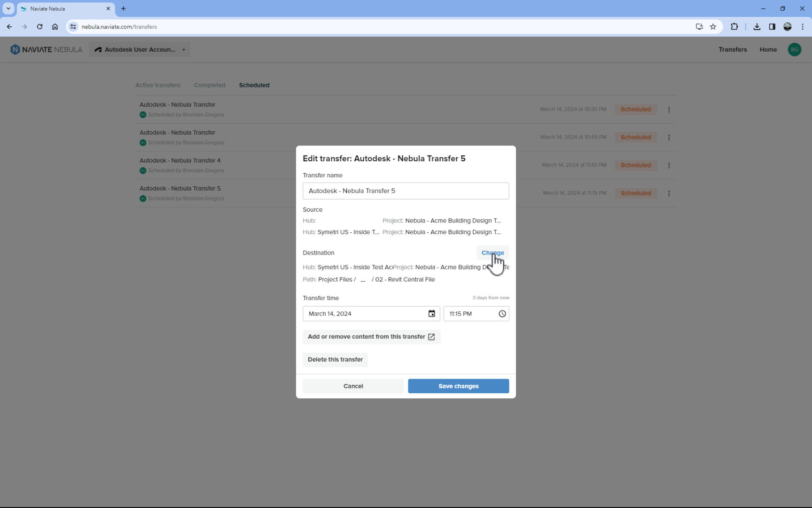This screenshot has width=812, height=508.
Task: Click the Naviate Nebula logo
Action: click(x=46, y=49)
